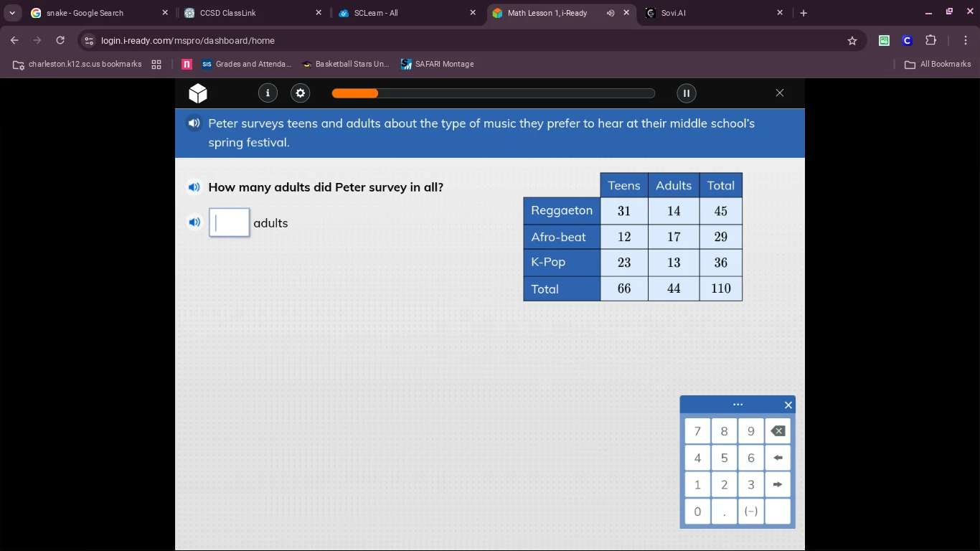Bookmark this page with the star
This screenshot has height=551, width=980.
pyautogui.click(x=852, y=41)
